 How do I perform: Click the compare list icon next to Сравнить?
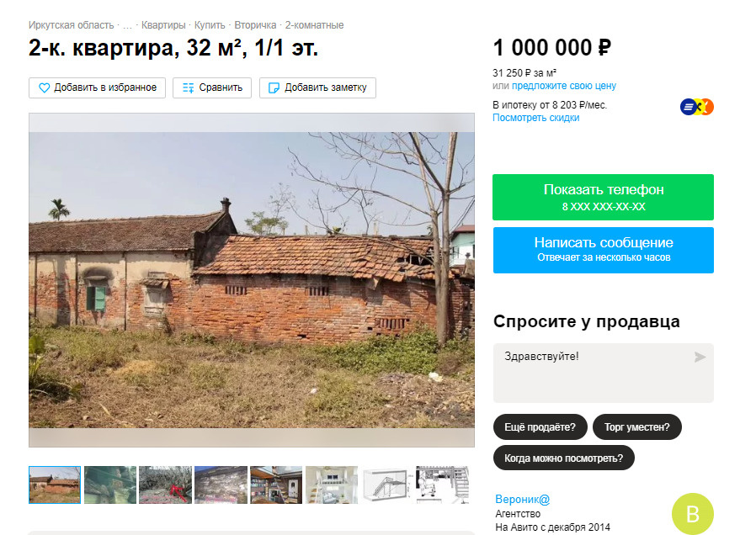(188, 88)
